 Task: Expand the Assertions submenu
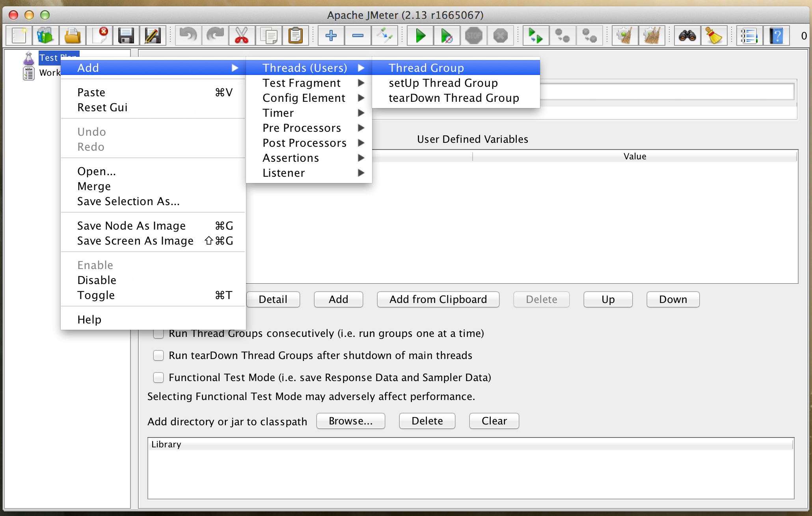pos(309,158)
